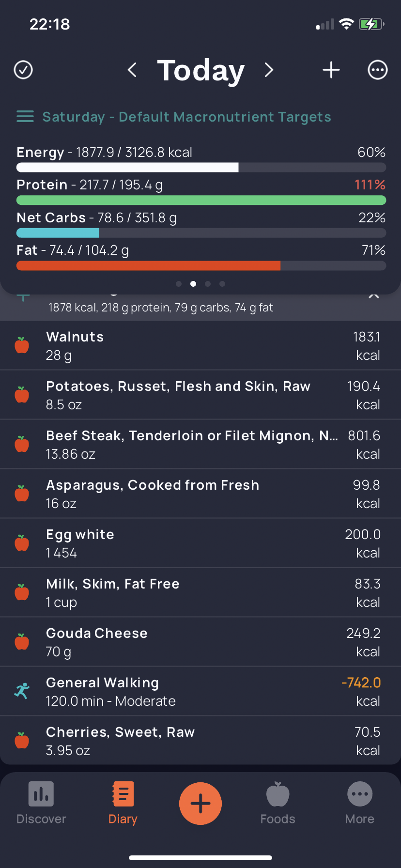This screenshot has width=401, height=868.
Task: Tap the orange add button
Action: (200, 804)
